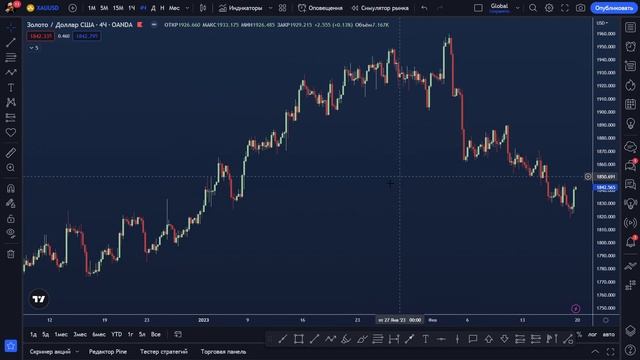640x360 pixels.
Task: Open the chart layout selector square
Action: pyautogui.click(x=478, y=8)
